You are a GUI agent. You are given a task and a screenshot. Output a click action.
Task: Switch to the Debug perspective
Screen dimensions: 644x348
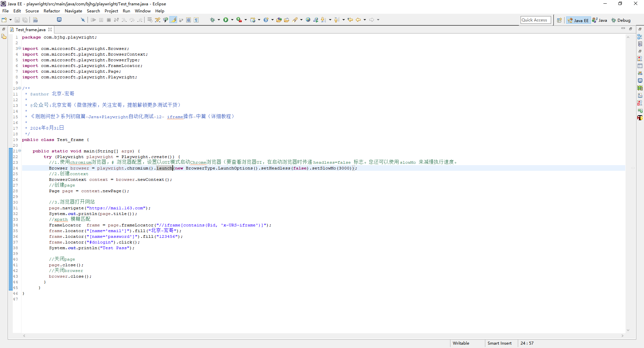click(621, 20)
